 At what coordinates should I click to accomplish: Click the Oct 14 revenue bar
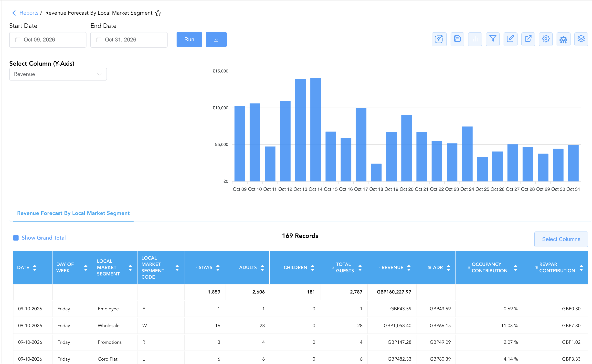click(x=316, y=130)
